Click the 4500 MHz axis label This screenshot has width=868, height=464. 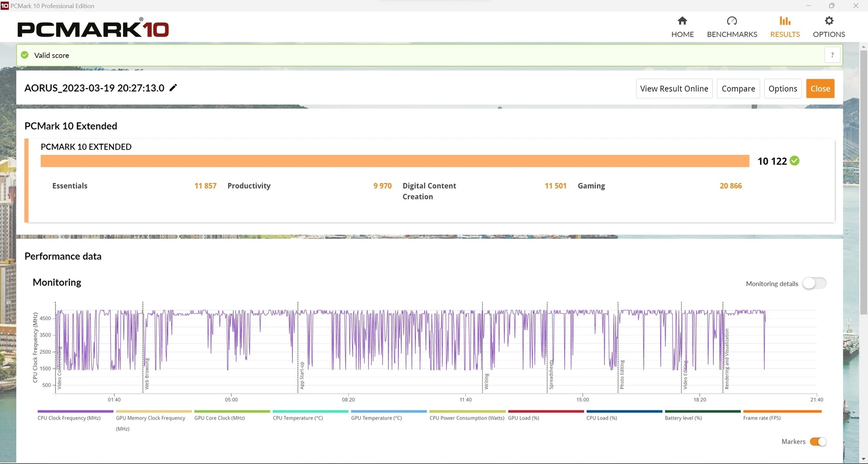tap(45, 318)
